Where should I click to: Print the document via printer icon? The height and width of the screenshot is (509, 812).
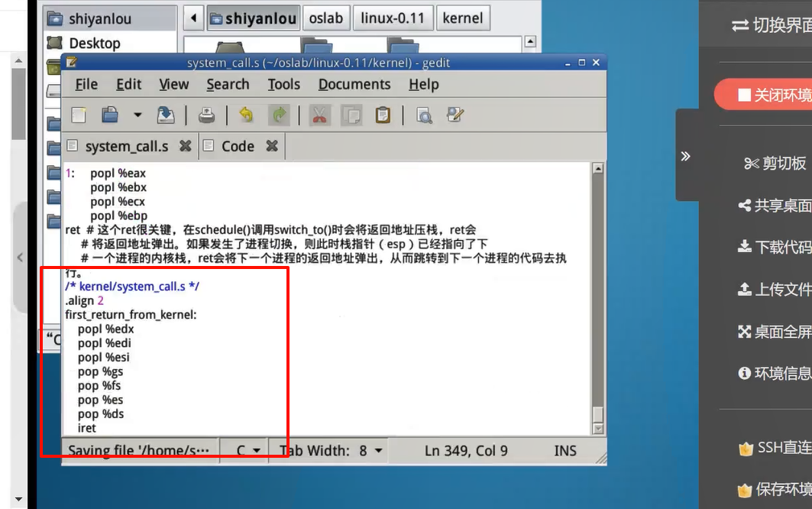coord(206,115)
